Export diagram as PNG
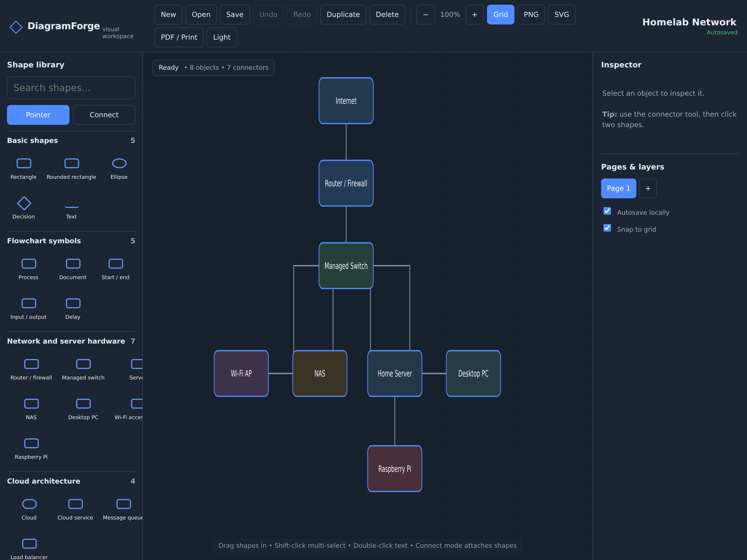 point(531,15)
